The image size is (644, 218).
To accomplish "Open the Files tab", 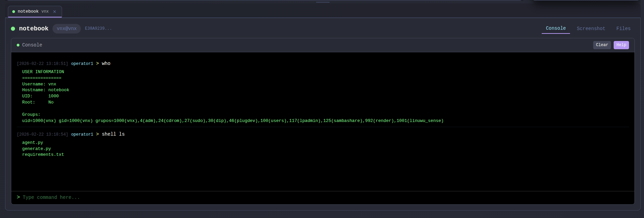I will [x=623, y=29].
